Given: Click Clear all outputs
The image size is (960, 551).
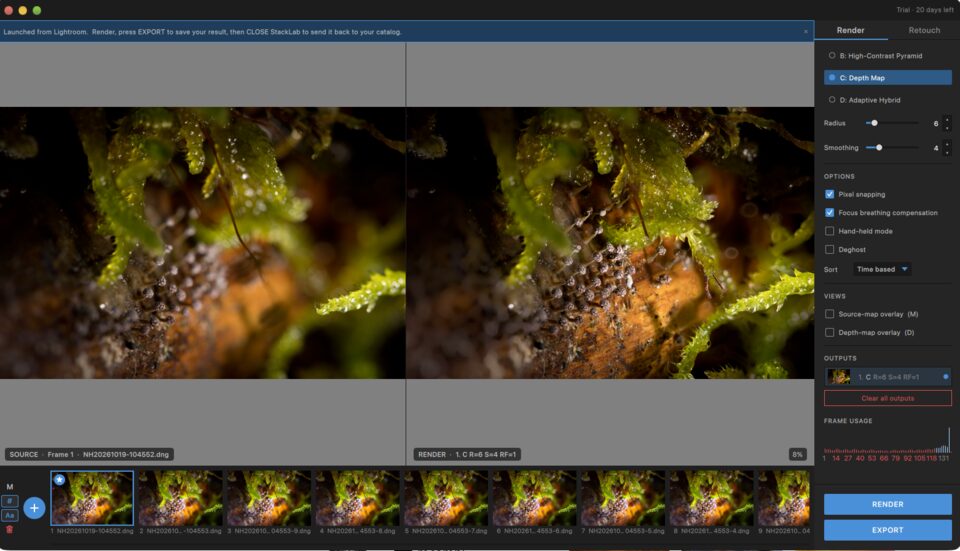Looking at the screenshot, I should click(887, 399).
